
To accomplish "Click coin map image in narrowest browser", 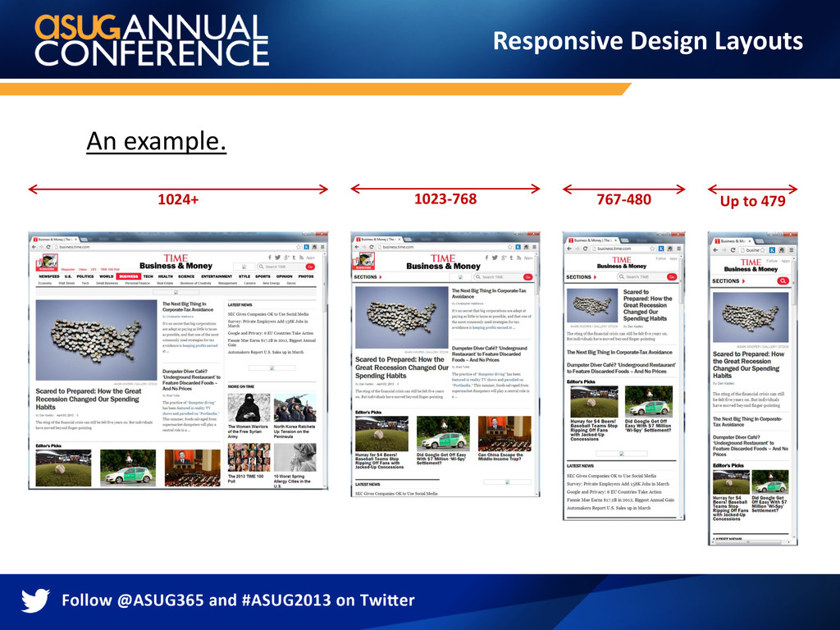I will pyautogui.click(x=750, y=317).
